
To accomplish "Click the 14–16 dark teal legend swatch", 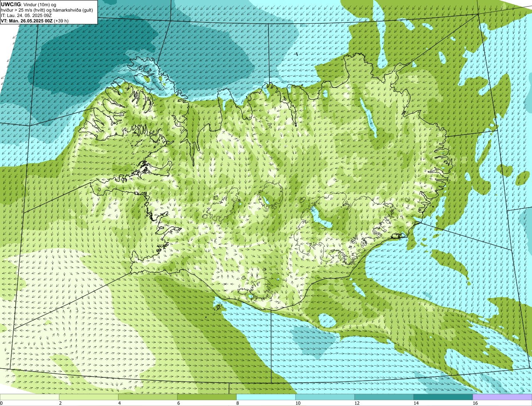I will 443,397.
